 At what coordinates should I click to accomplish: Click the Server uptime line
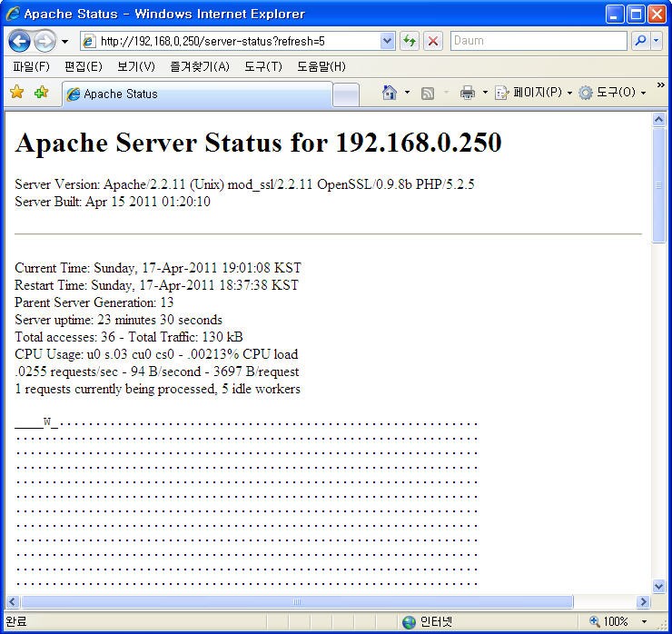(119, 320)
